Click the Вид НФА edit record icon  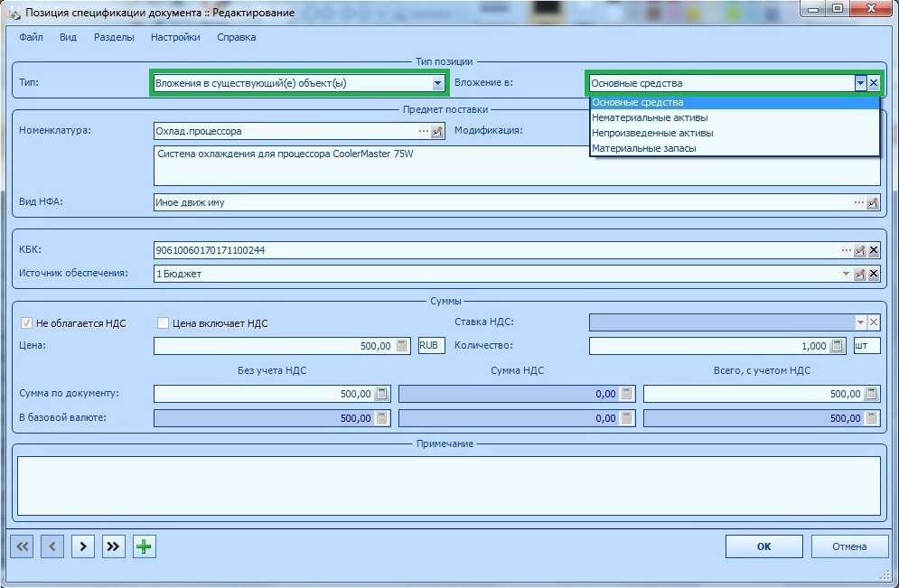[873, 202]
